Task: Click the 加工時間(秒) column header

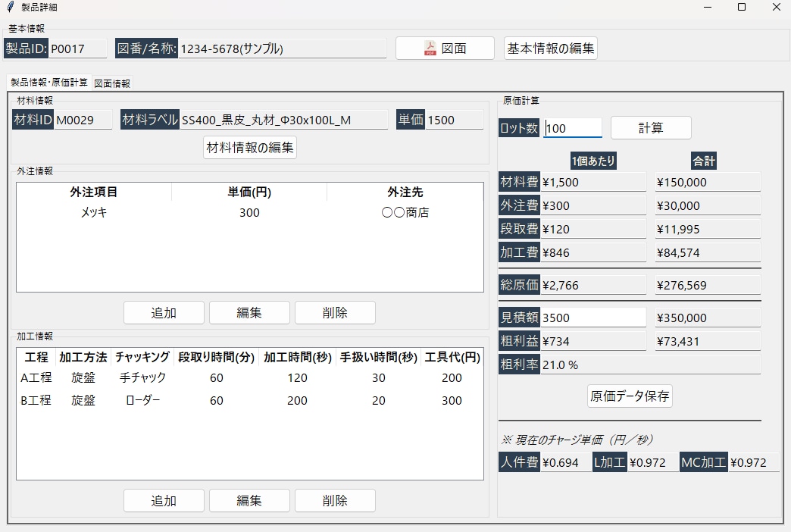Action: [298, 357]
